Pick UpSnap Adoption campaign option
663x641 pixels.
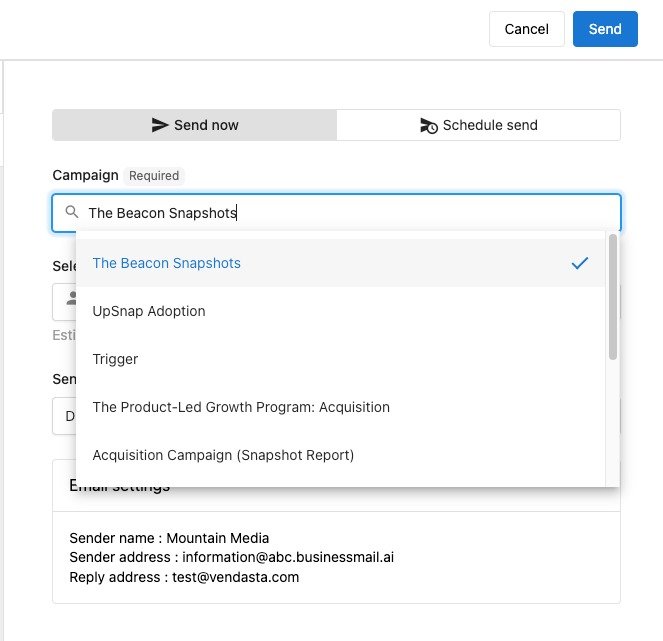[149, 311]
